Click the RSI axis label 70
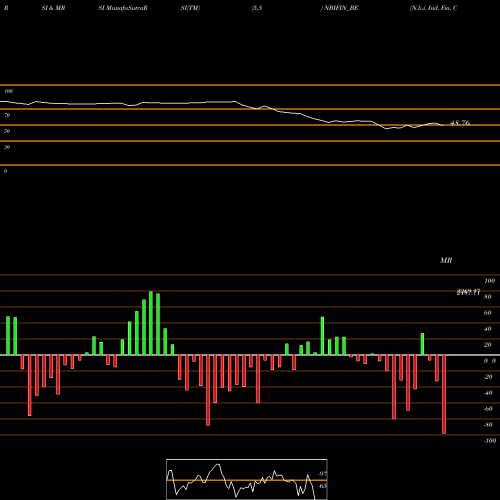 click(x=7, y=115)
